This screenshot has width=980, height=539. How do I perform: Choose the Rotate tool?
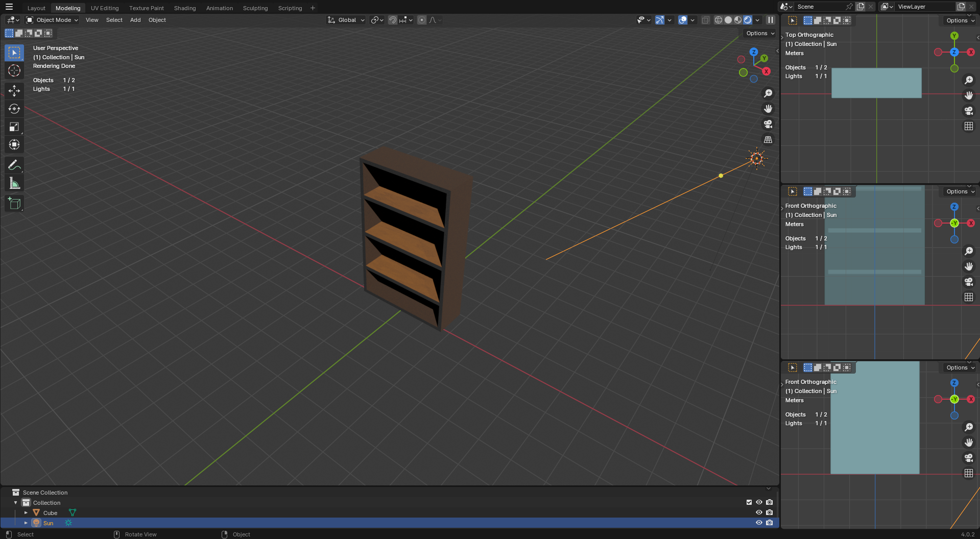tap(14, 109)
